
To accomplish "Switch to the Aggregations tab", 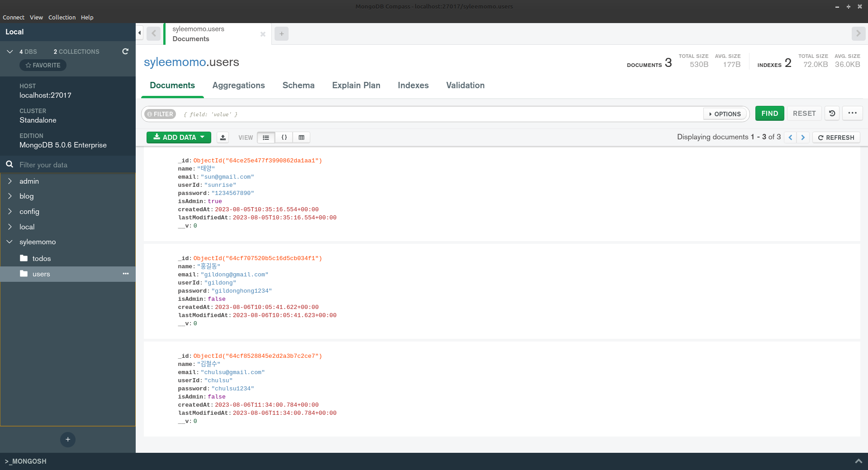I will (x=238, y=85).
